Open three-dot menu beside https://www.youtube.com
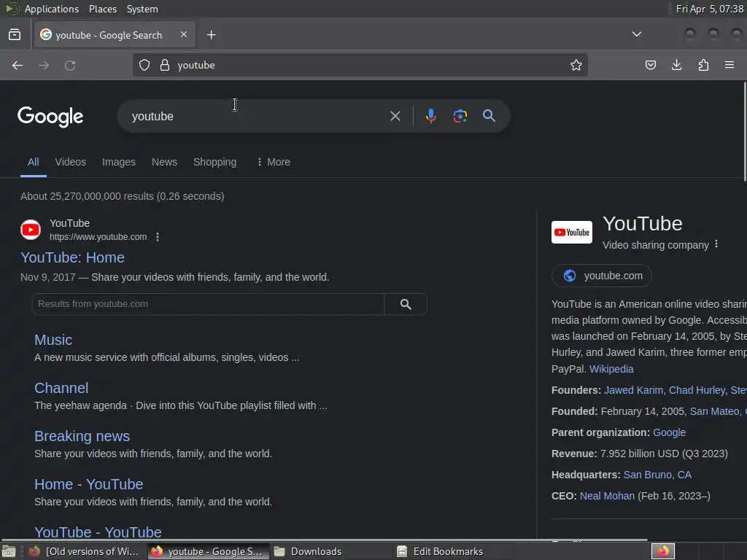The image size is (747, 560). tap(158, 237)
